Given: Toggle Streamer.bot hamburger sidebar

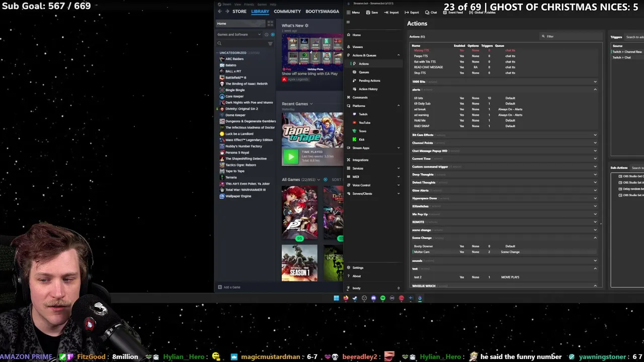Looking at the screenshot, I should [348, 22].
